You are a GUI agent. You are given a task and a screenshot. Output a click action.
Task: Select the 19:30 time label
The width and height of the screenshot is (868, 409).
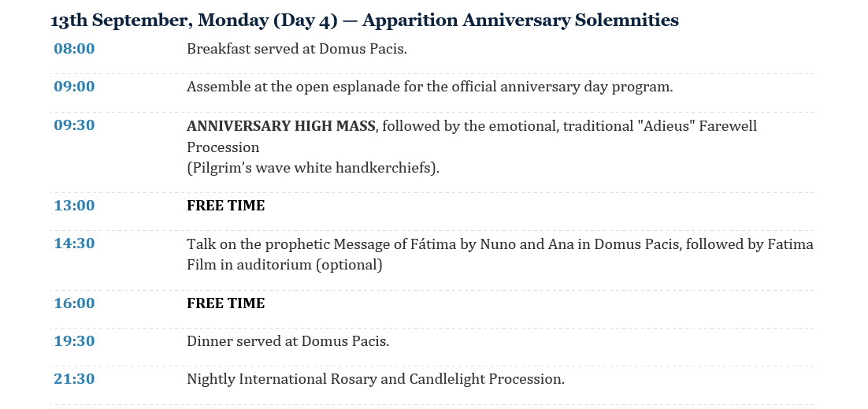click(74, 340)
